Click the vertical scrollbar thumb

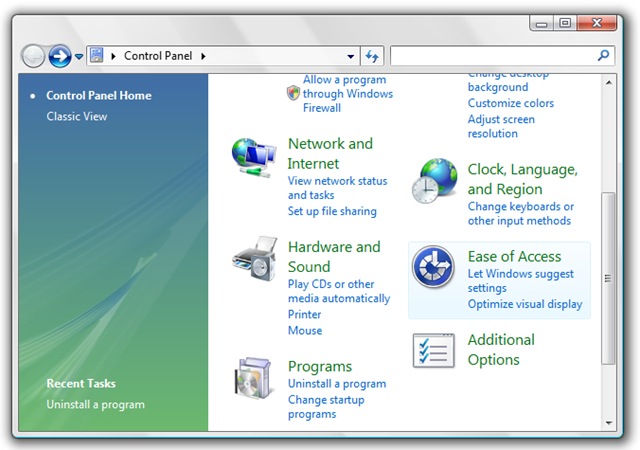coord(608,278)
